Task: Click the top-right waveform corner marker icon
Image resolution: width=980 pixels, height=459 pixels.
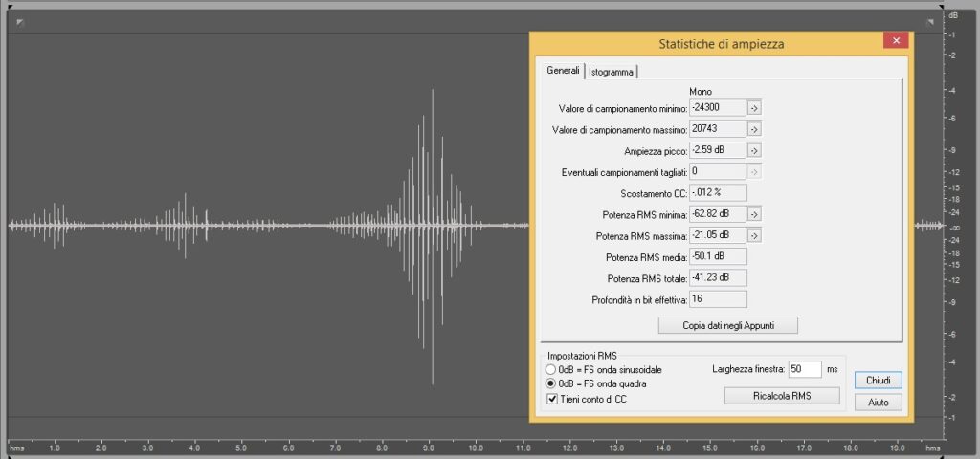Action: 930,23
